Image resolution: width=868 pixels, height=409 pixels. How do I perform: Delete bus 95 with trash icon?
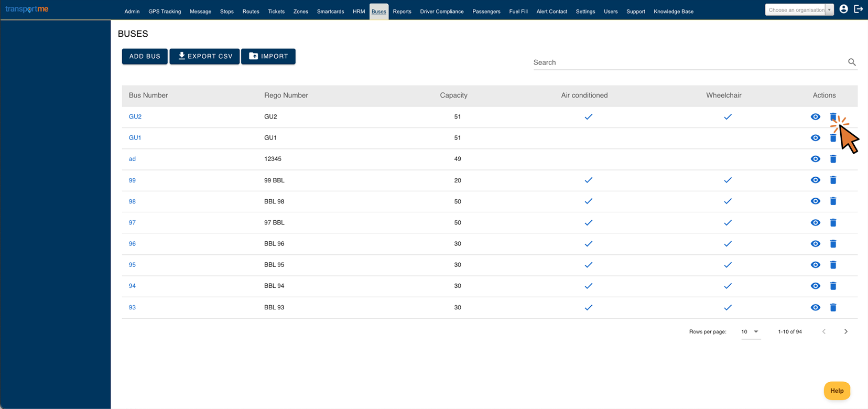(833, 265)
